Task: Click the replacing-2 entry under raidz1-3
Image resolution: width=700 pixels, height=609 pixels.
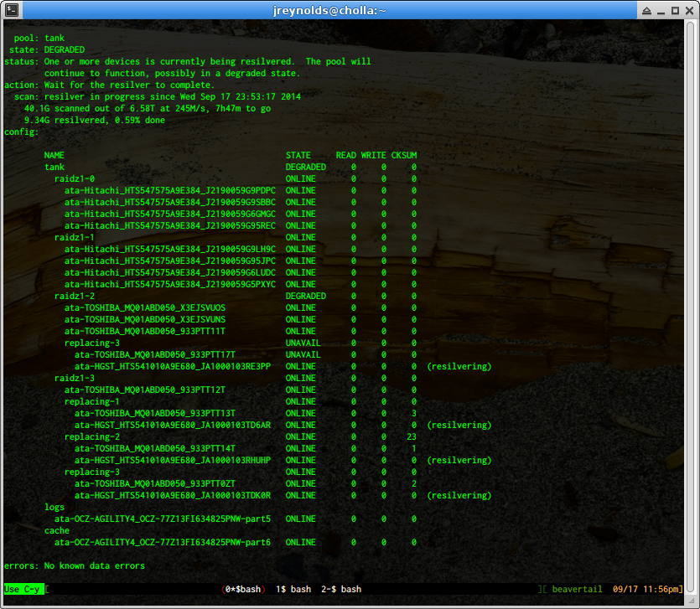Action: click(91, 436)
